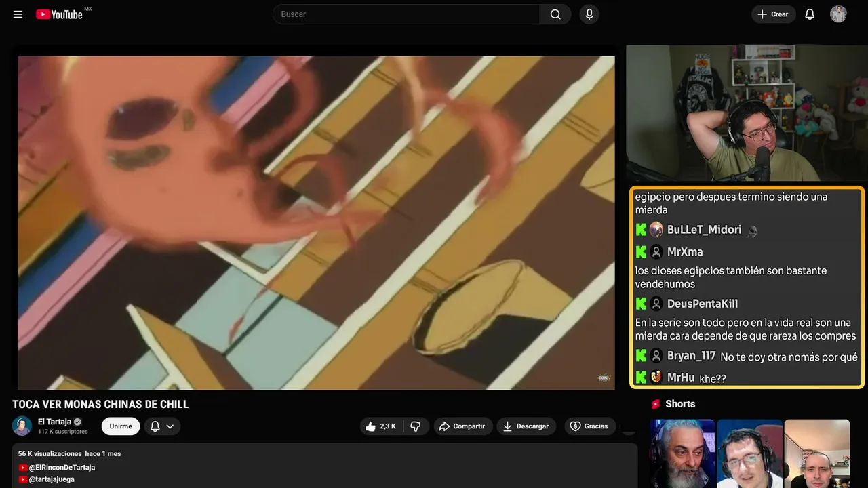
Task: Click the green Kick badge beside MrXma
Action: pyautogui.click(x=641, y=252)
